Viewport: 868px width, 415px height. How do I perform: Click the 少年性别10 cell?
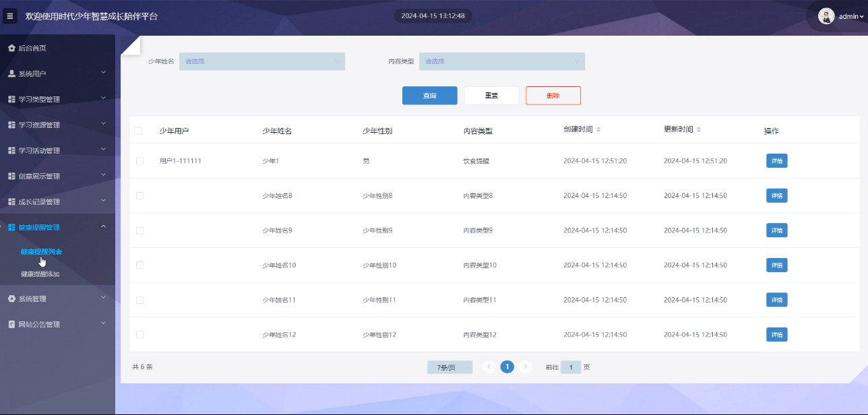click(379, 265)
